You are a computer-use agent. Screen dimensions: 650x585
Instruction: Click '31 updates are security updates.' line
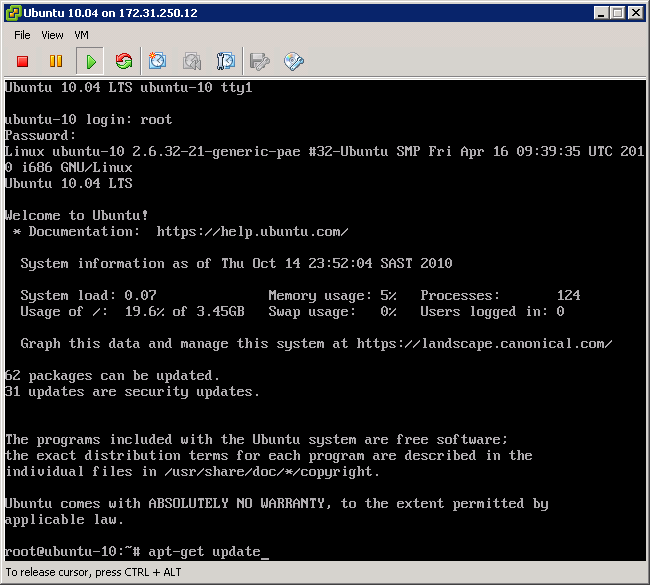coord(132,391)
